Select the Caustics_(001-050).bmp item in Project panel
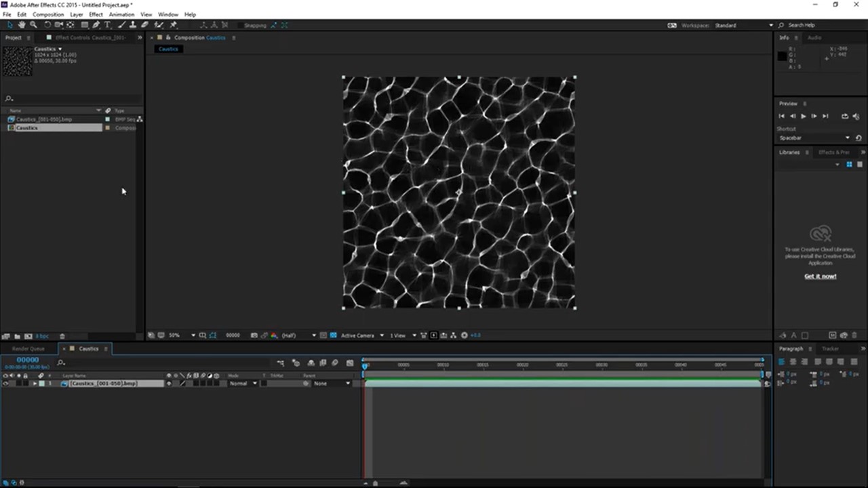868x488 pixels. pyautogui.click(x=44, y=119)
